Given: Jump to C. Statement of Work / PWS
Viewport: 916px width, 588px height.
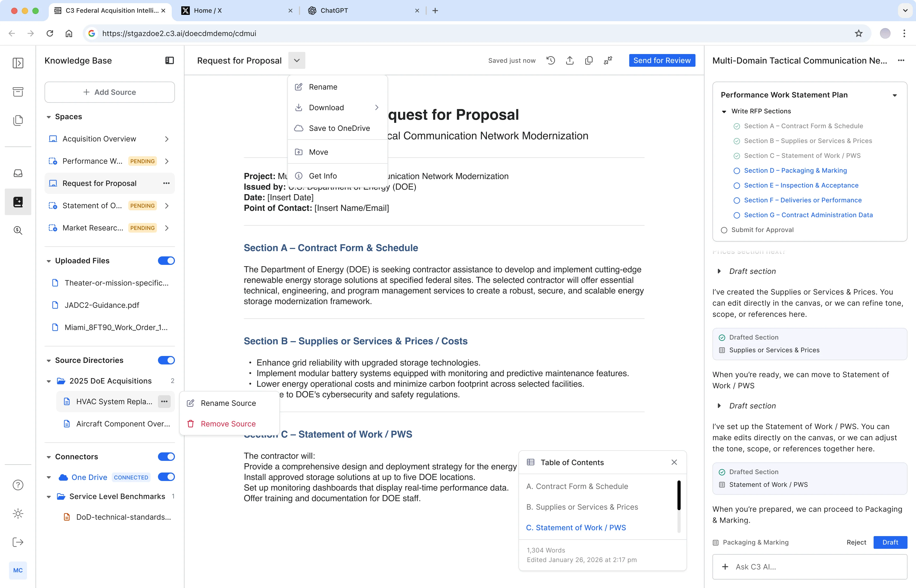Looking at the screenshot, I should point(576,528).
